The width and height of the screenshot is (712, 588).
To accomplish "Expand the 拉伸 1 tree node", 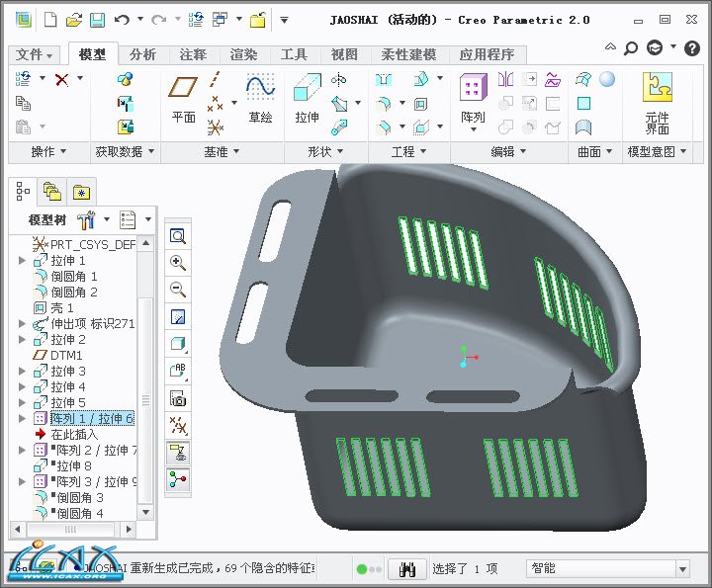I will (x=22, y=261).
